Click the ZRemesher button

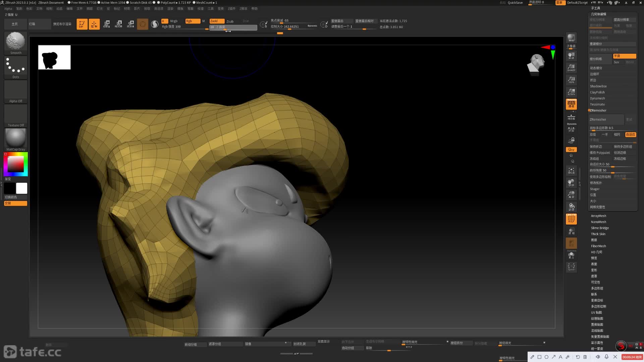606,120
